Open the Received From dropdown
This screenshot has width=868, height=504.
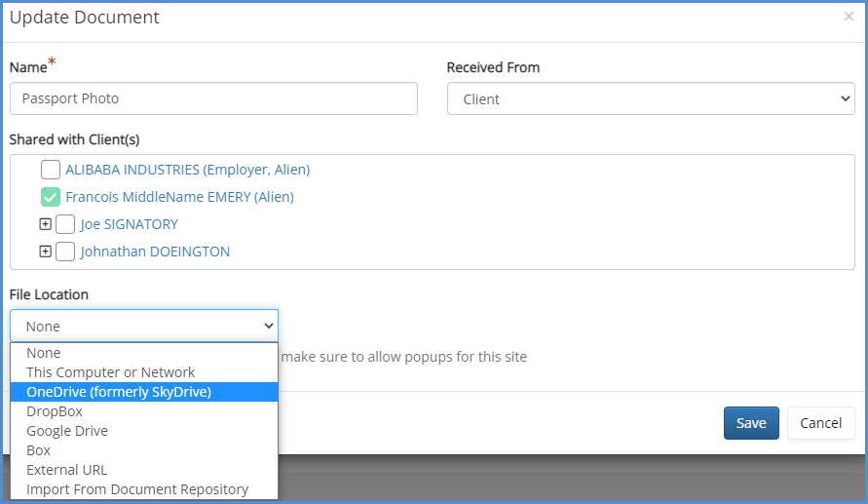click(x=651, y=98)
